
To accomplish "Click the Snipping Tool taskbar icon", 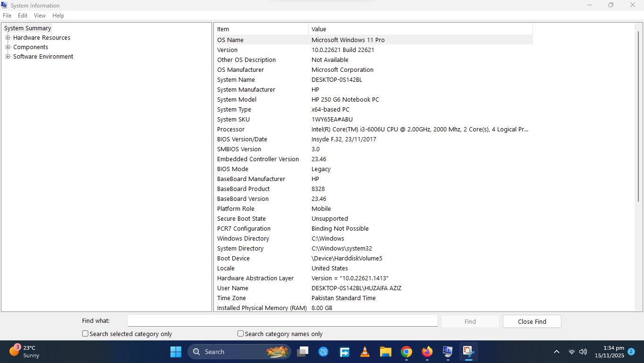I will (468, 352).
